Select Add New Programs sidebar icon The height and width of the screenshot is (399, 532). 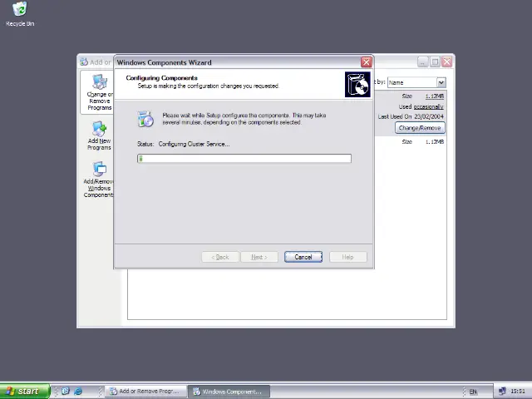pyautogui.click(x=99, y=135)
